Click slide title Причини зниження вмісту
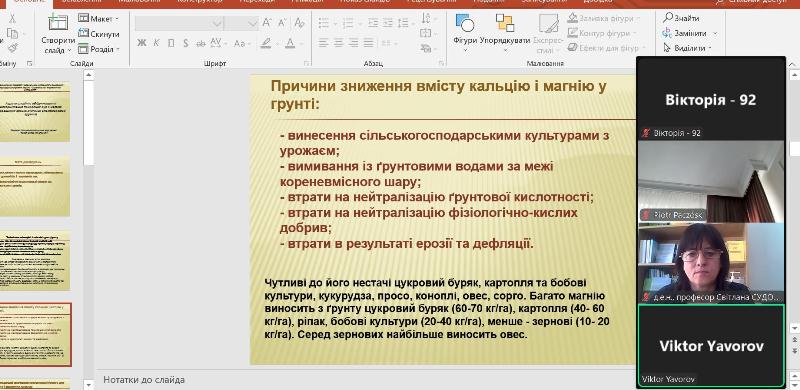800x390 pixels. point(438,95)
